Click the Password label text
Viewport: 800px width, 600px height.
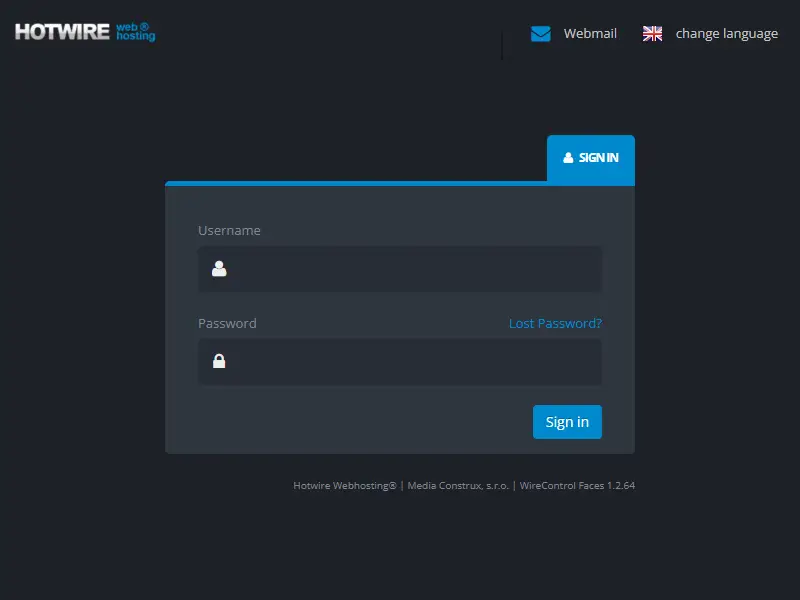(x=227, y=323)
